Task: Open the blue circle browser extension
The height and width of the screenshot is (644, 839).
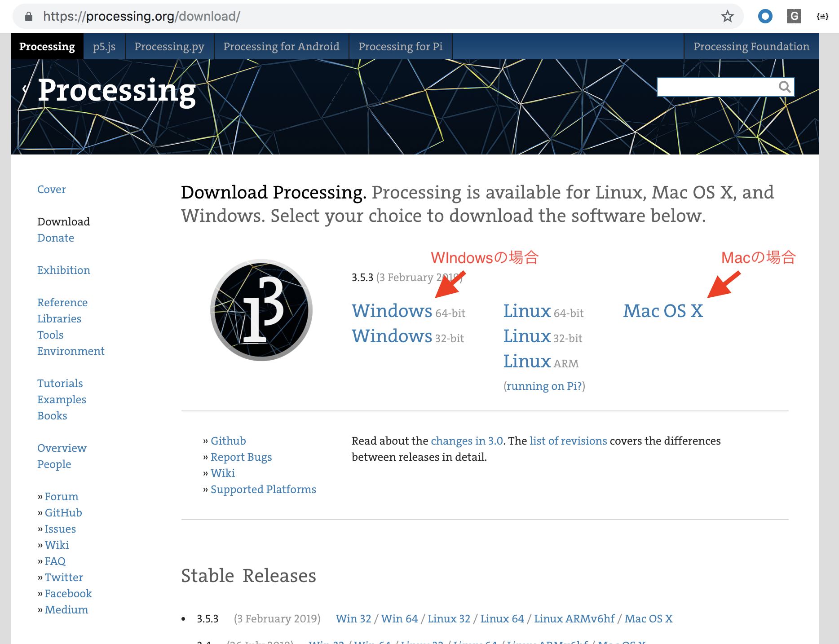Action: 765,17
